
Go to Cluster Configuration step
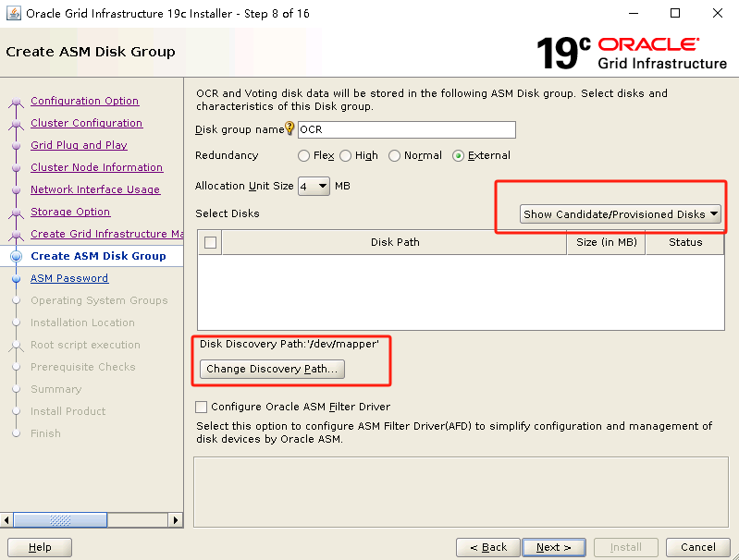[x=86, y=123]
